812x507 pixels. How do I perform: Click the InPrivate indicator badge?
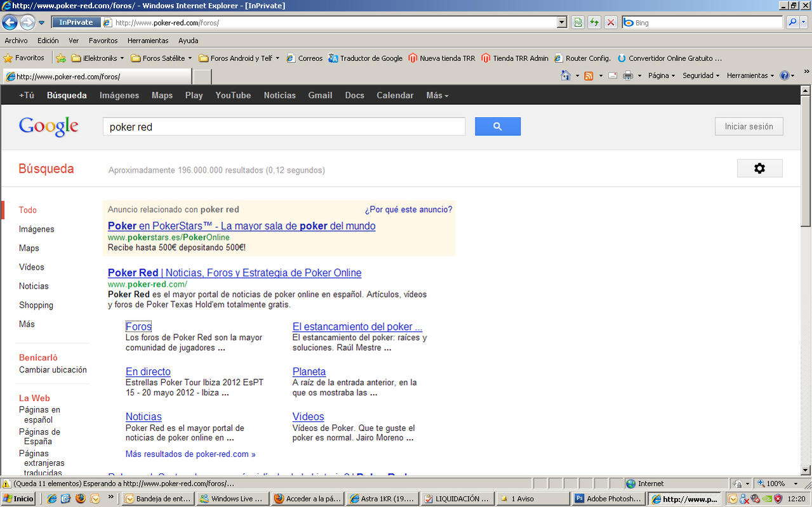pyautogui.click(x=76, y=22)
